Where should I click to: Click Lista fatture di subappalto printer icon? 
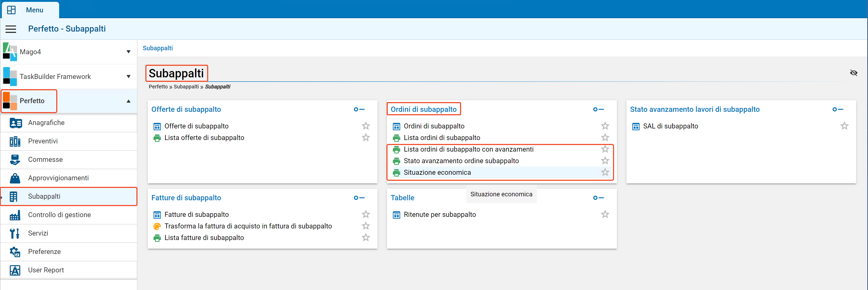pyautogui.click(x=157, y=238)
